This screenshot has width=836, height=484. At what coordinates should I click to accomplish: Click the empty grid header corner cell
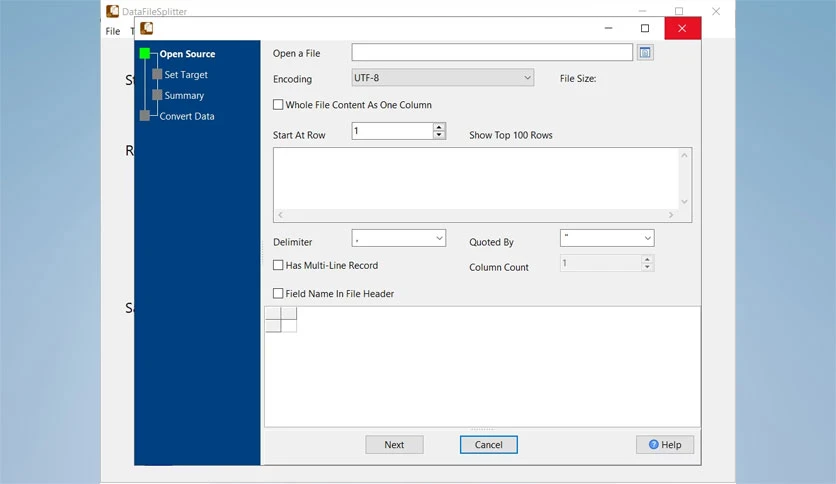[273, 313]
